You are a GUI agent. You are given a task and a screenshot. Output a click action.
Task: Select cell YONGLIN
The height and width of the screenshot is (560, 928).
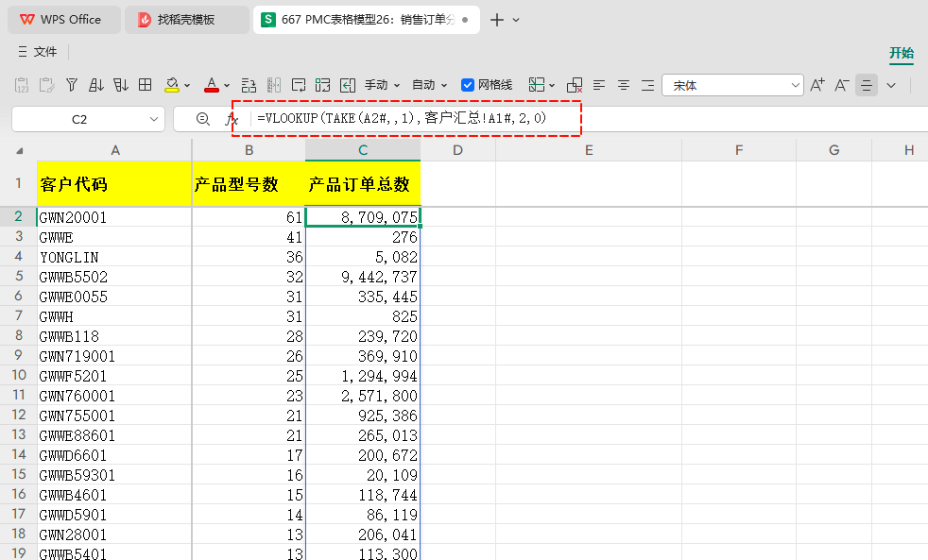(x=114, y=257)
